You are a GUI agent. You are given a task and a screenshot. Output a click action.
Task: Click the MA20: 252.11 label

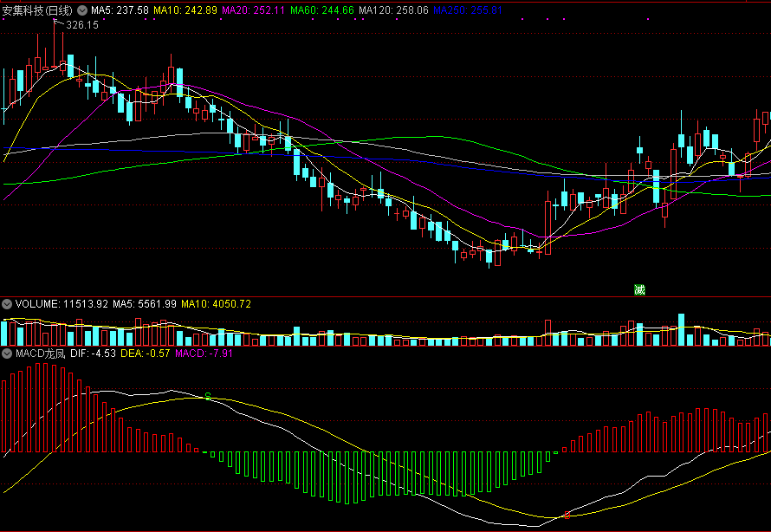(253, 10)
